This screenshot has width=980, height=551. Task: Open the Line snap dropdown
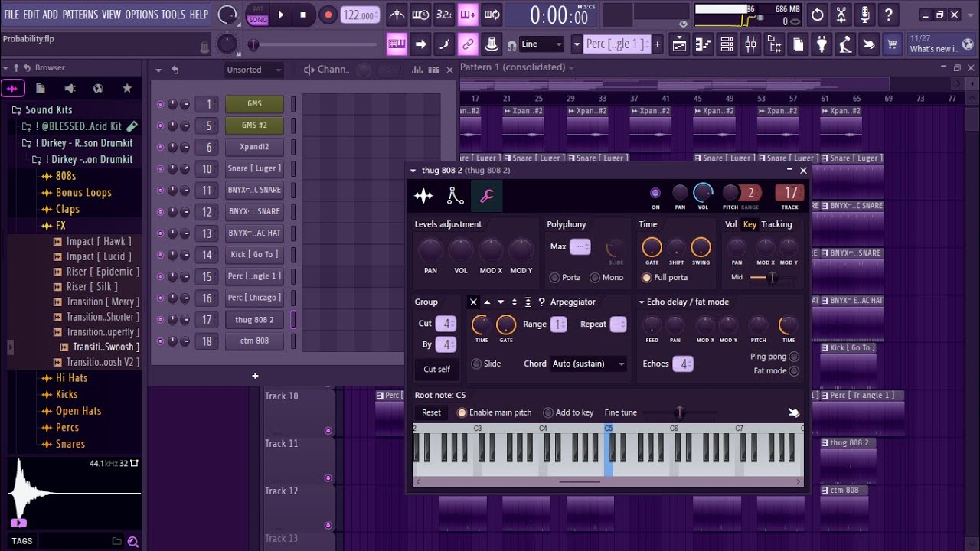click(x=542, y=44)
